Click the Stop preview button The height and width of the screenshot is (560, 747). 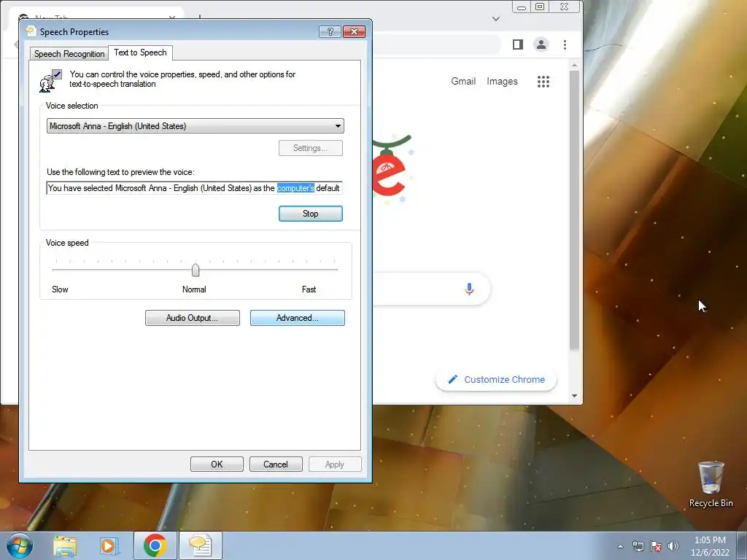(310, 214)
